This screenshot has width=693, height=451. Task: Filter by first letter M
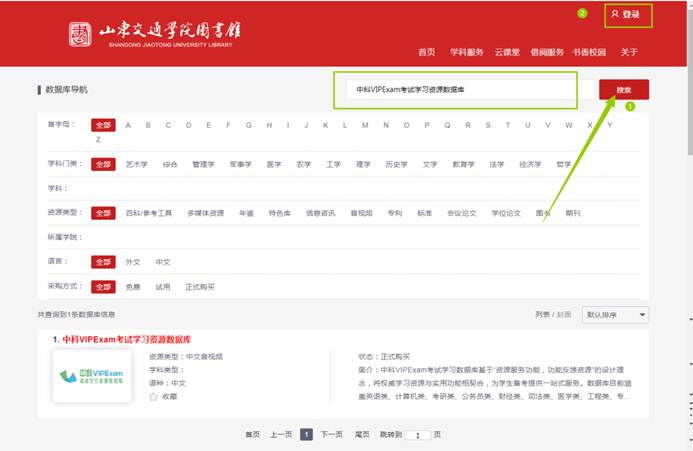[365, 125]
